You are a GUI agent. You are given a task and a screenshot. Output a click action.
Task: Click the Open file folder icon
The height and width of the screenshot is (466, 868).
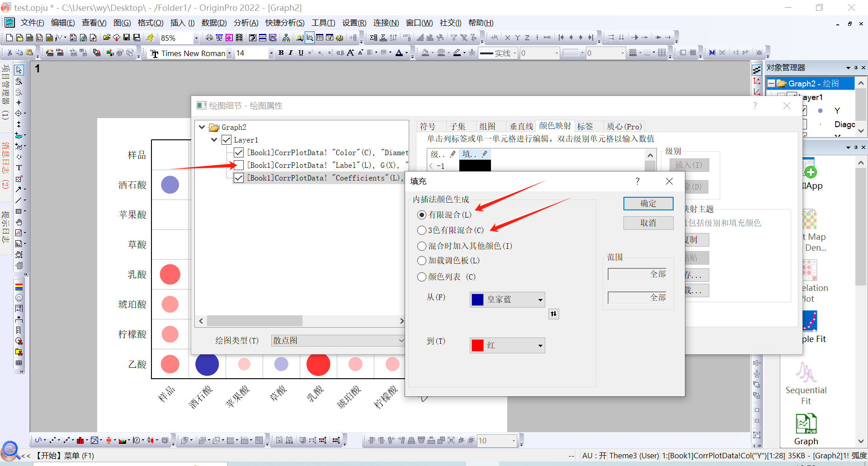click(107, 38)
